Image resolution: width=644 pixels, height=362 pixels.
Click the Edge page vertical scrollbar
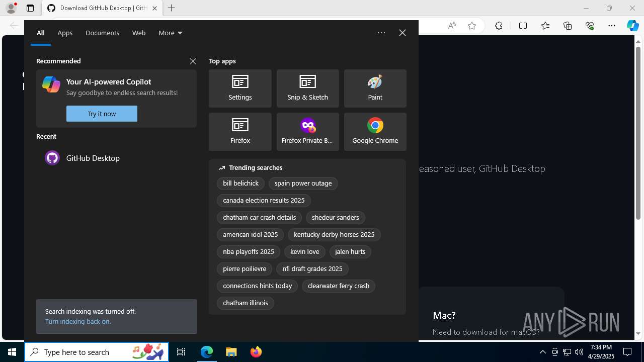638,133
